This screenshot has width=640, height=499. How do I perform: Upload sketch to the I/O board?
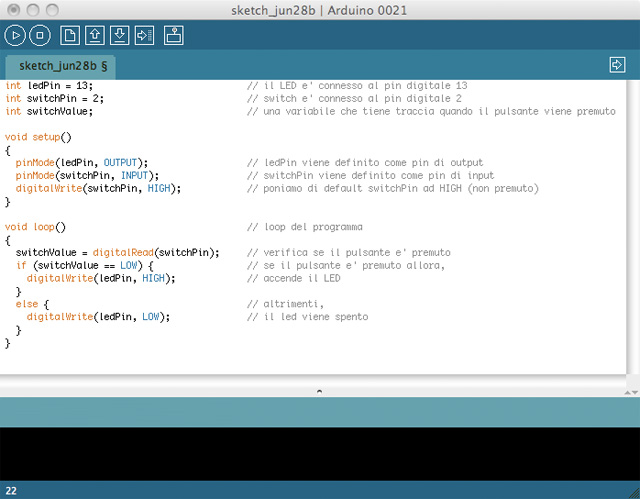click(144, 36)
